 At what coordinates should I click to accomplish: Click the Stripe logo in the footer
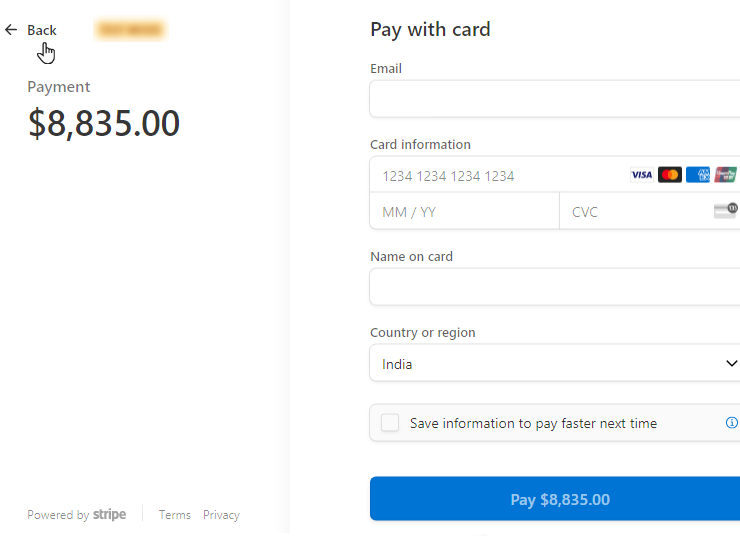[110, 515]
